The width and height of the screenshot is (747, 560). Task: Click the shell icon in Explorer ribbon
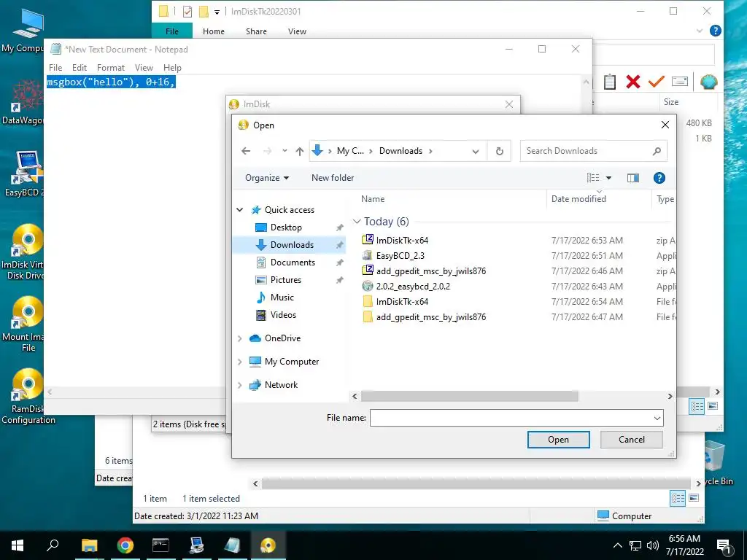pyautogui.click(x=709, y=82)
